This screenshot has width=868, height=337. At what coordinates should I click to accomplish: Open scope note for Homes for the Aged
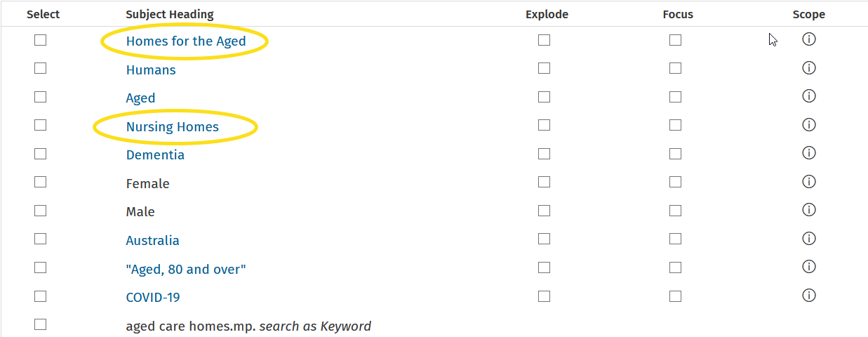[x=808, y=39]
